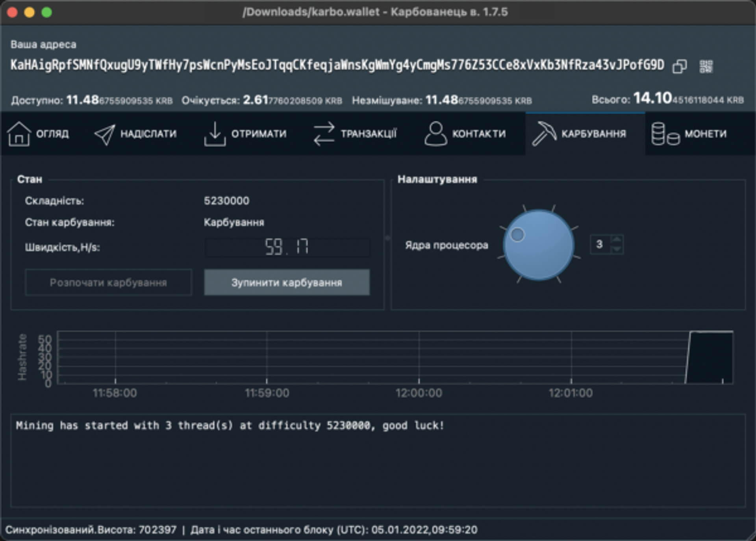Open the МОНЕТИ coins tab
This screenshot has width=756, height=541.
(x=689, y=134)
